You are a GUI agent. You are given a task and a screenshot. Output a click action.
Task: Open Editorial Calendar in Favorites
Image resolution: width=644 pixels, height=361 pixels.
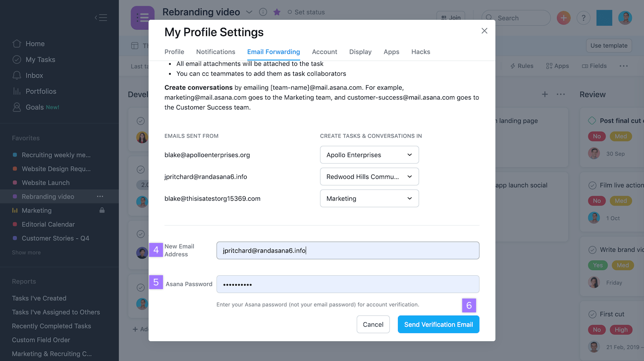pyautogui.click(x=48, y=224)
